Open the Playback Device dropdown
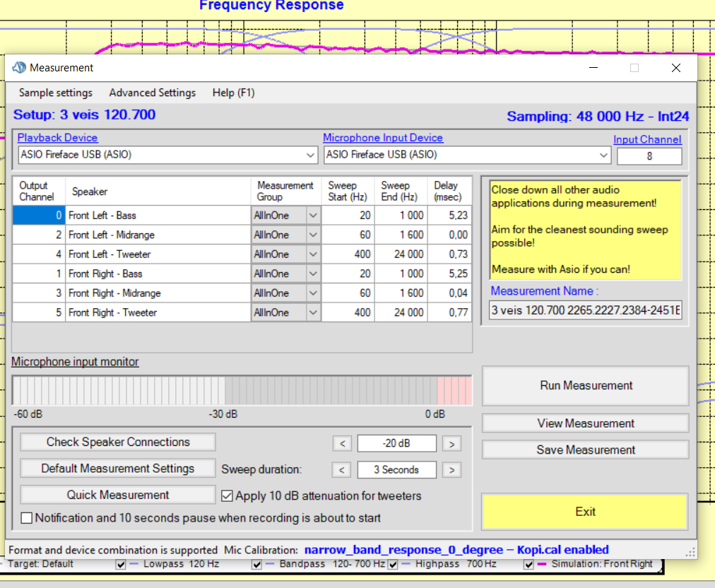715x588 pixels. [311, 155]
